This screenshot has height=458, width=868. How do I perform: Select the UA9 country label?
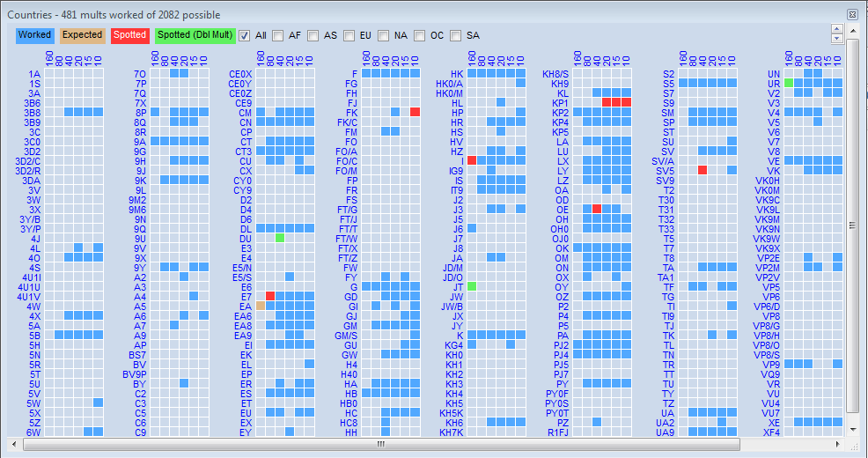(666, 432)
